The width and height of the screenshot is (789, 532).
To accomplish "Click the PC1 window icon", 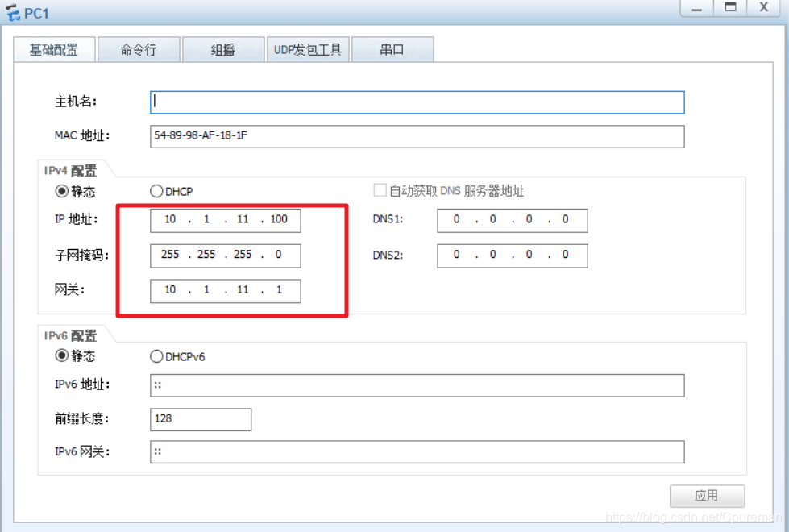I will pos(13,13).
